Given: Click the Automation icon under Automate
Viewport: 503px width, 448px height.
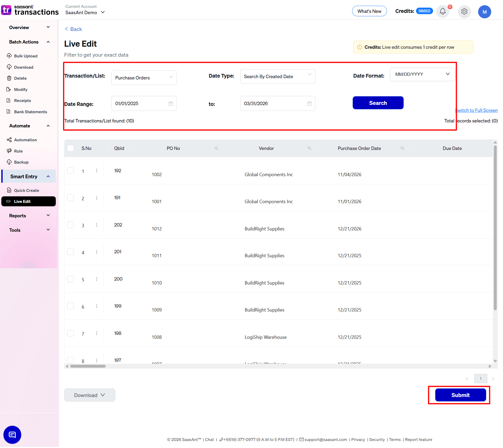Looking at the screenshot, I should point(9,140).
